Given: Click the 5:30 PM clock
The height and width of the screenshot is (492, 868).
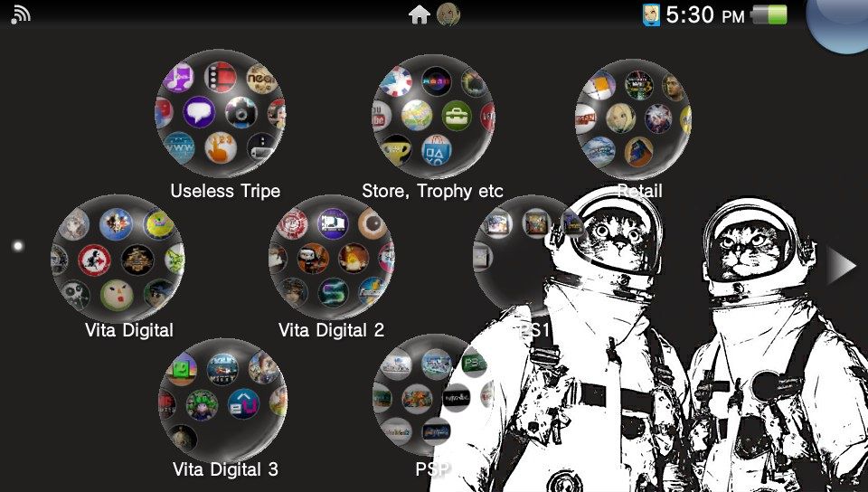Looking at the screenshot, I should [x=704, y=15].
